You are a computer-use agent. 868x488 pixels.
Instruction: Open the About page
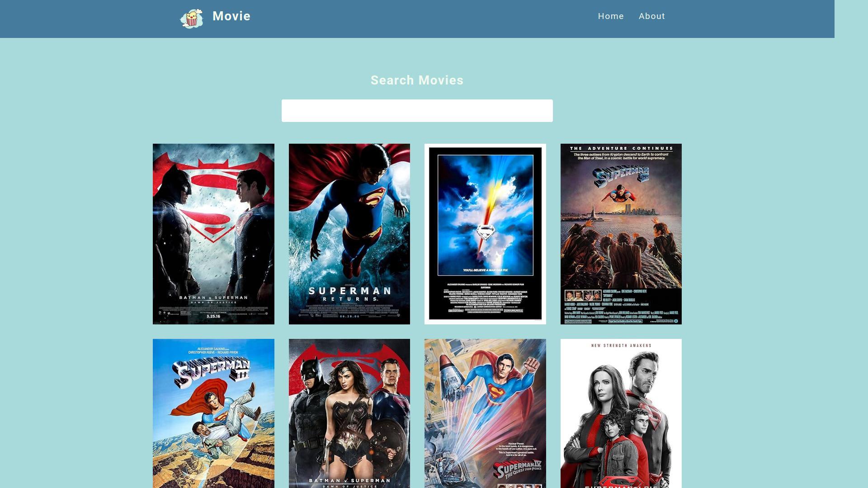[x=651, y=16]
